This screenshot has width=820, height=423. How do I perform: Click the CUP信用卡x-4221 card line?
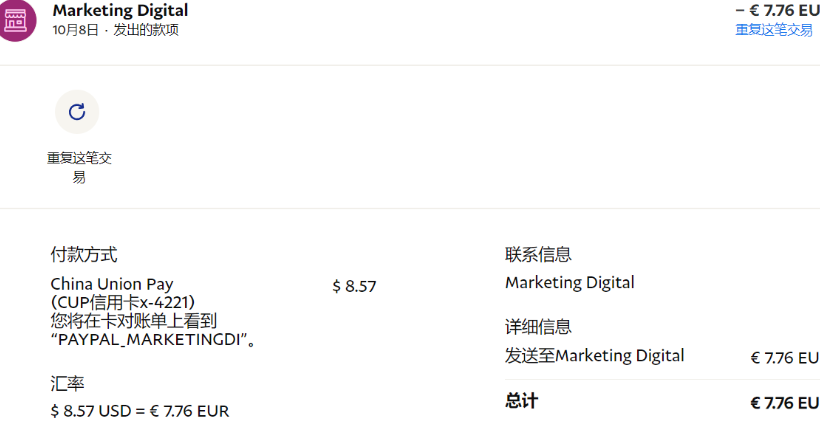(x=122, y=302)
